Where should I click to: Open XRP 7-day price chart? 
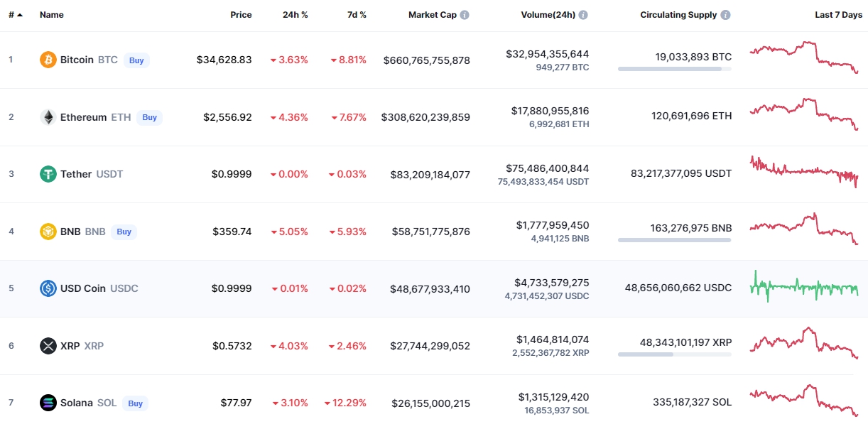[804, 343]
